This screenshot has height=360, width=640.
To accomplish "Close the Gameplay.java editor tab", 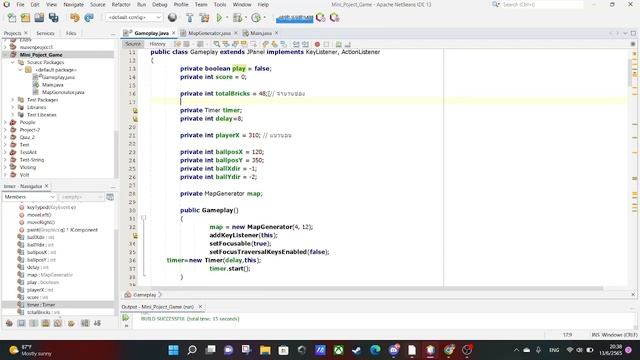I will (x=174, y=33).
